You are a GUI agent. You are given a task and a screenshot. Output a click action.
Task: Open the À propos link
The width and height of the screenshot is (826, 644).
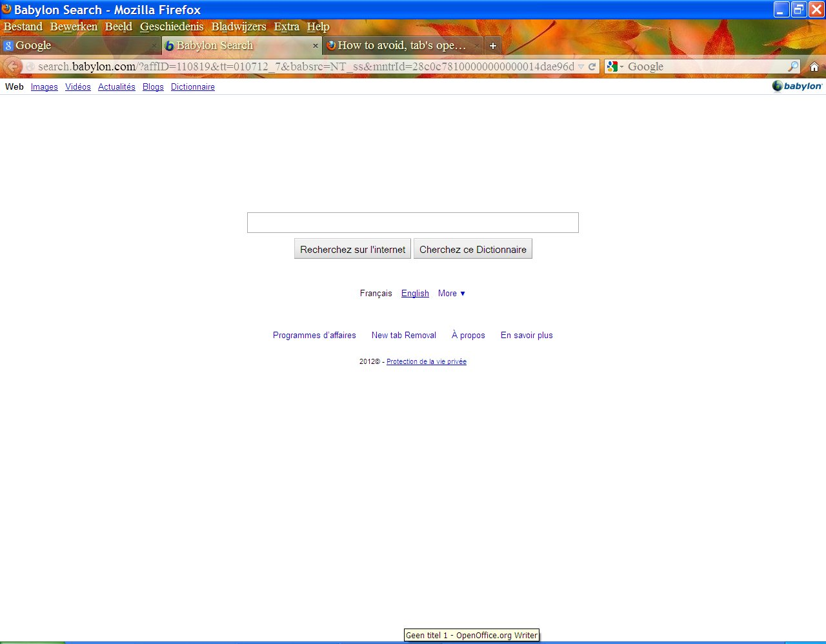[468, 336]
